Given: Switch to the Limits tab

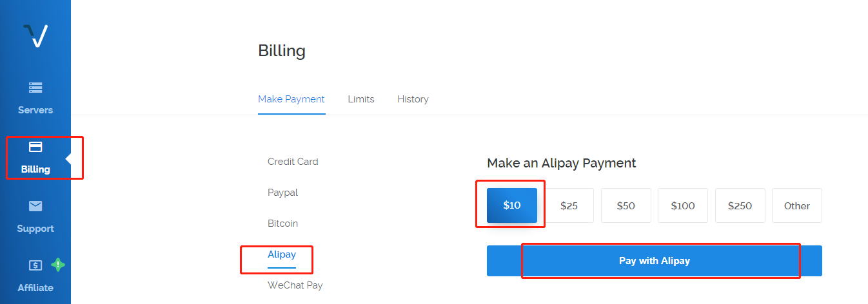Looking at the screenshot, I should click(361, 99).
